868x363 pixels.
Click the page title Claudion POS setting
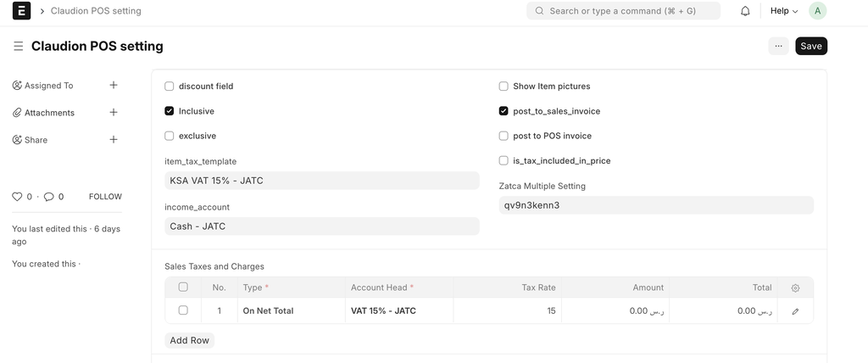(x=97, y=46)
